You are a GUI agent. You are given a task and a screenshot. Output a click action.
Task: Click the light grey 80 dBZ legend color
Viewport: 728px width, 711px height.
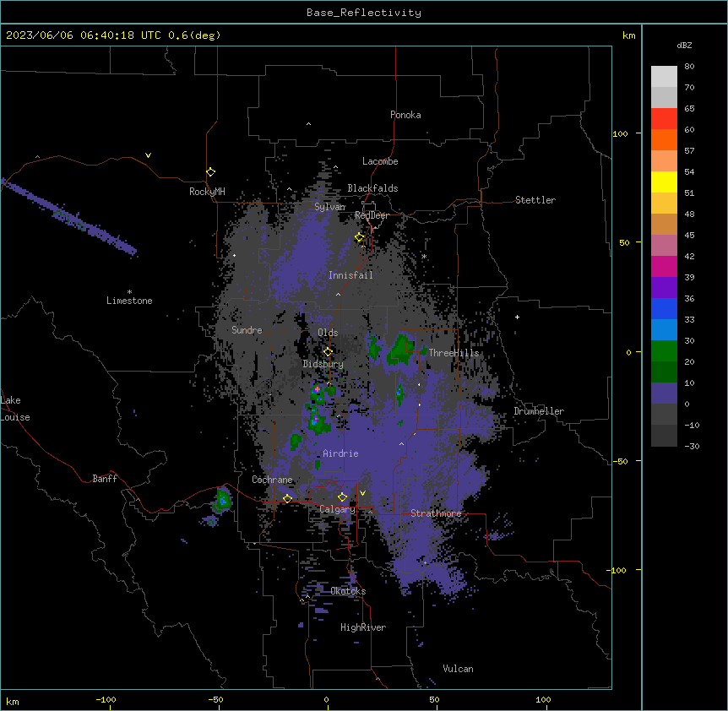coord(664,76)
